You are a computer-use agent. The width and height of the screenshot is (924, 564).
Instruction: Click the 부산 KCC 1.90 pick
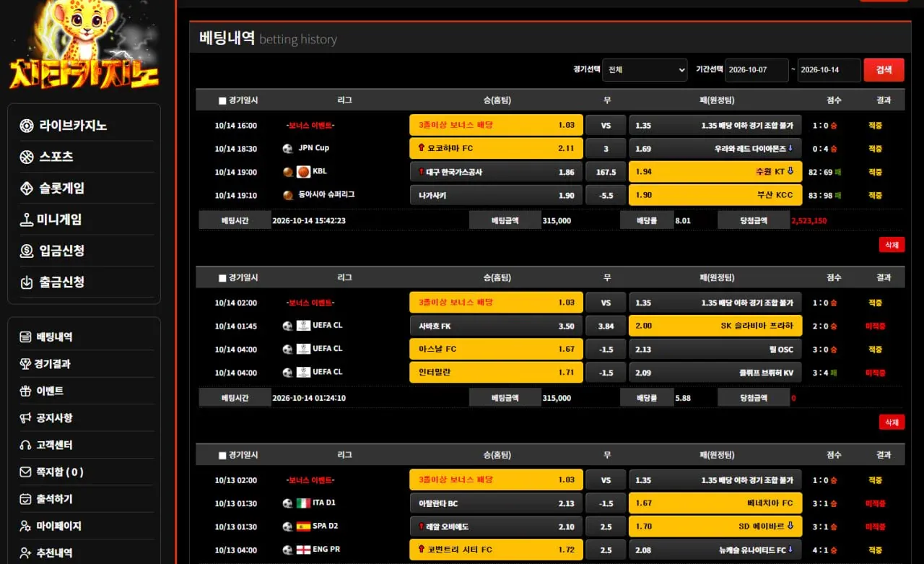tap(715, 195)
